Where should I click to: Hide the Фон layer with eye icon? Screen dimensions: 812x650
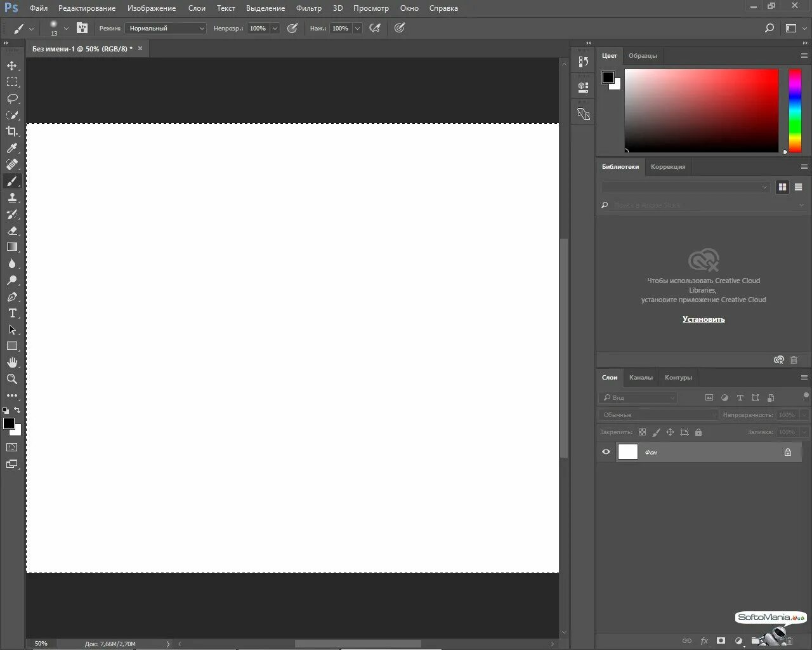click(x=606, y=452)
